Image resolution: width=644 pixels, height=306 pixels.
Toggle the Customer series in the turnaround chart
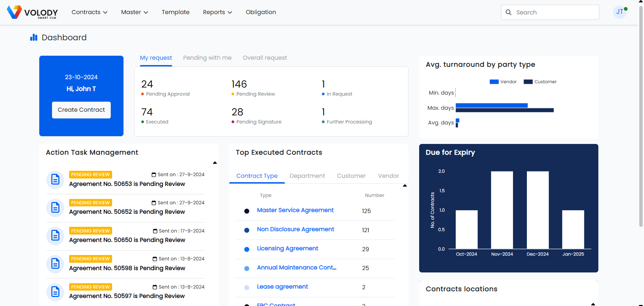540,82
